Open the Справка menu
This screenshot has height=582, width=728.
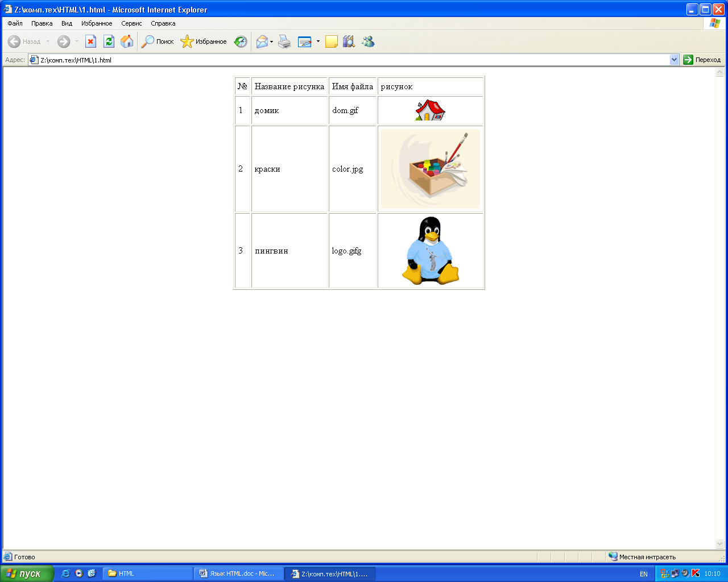163,23
